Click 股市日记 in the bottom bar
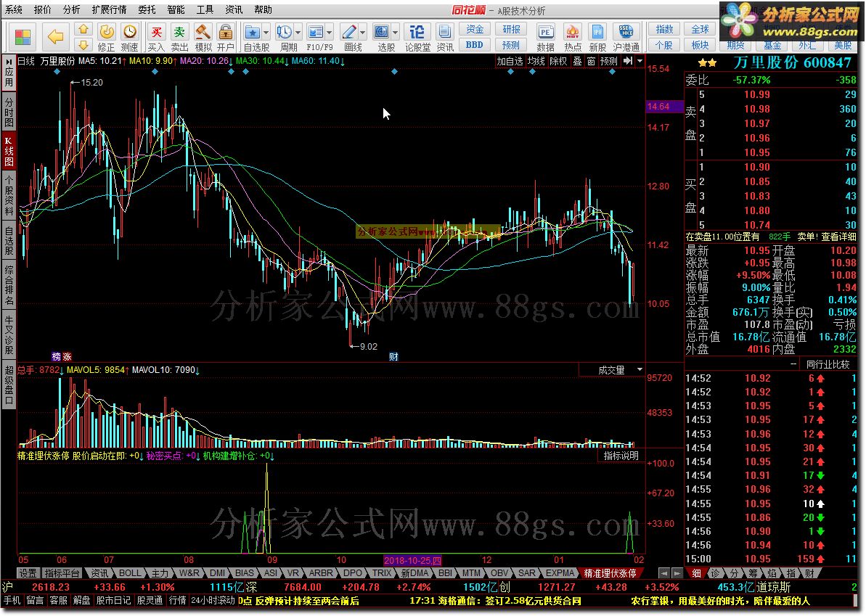This screenshot has width=866, height=616. tap(114, 601)
